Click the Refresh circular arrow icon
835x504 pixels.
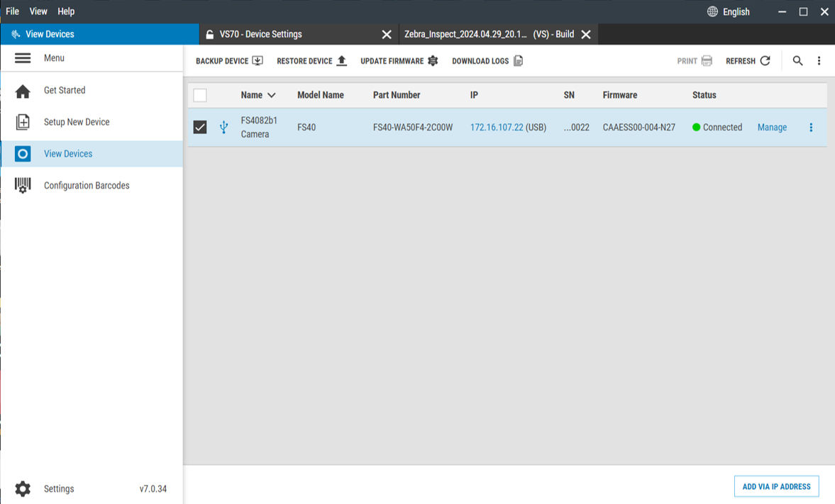tap(765, 61)
